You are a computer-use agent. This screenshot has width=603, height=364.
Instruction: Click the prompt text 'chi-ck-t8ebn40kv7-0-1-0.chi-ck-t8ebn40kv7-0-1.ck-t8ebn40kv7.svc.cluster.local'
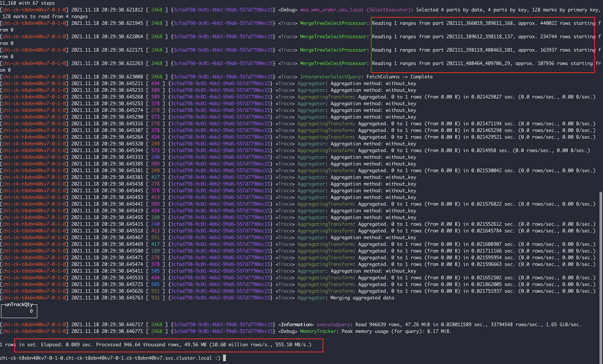[107, 358]
